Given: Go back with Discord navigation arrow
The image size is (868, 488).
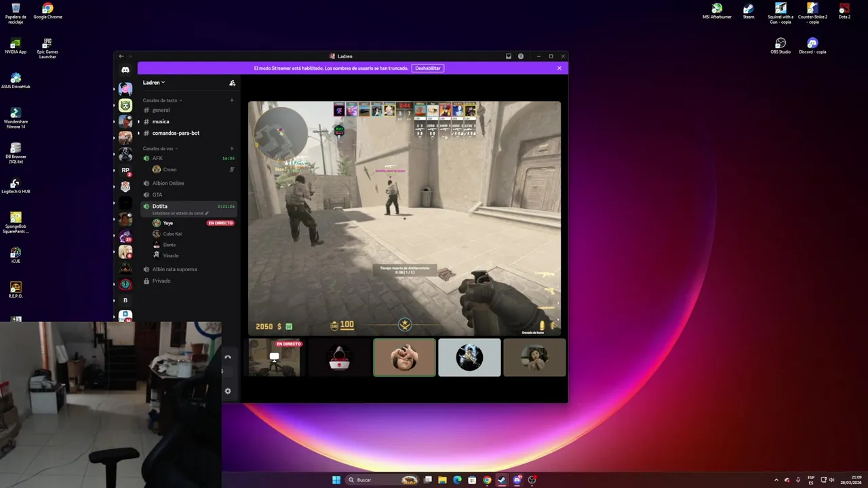Looking at the screenshot, I should point(121,56).
